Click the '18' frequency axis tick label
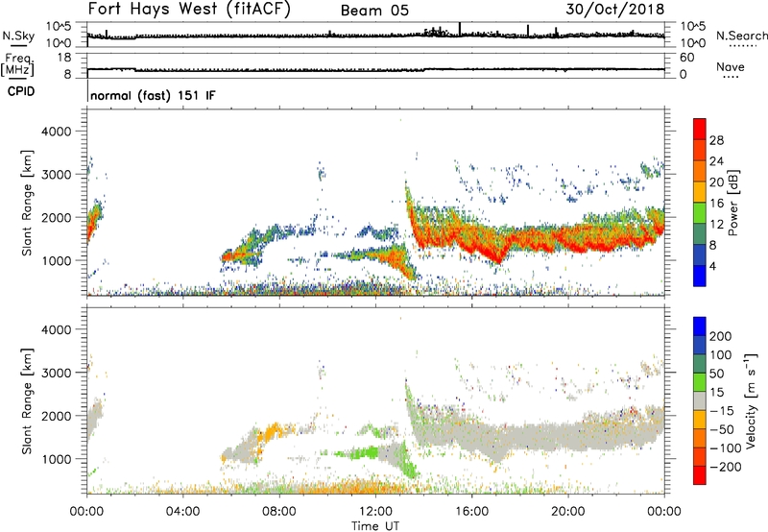 click(64, 58)
